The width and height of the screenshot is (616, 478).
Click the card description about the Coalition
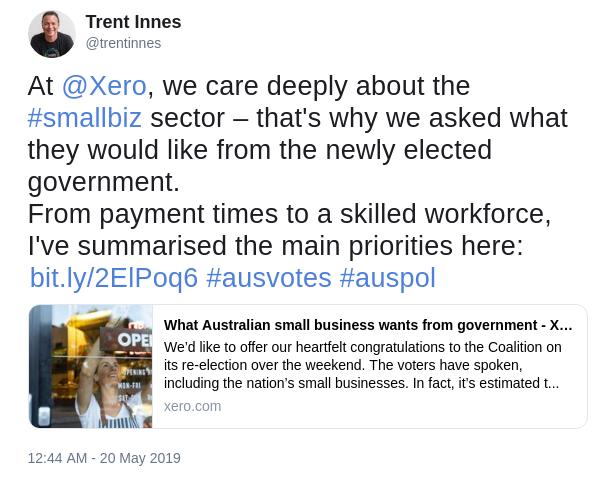click(x=363, y=365)
